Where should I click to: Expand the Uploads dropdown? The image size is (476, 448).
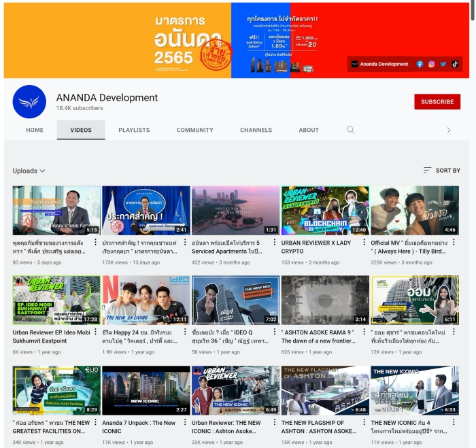pyautogui.click(x=29, y=171)
